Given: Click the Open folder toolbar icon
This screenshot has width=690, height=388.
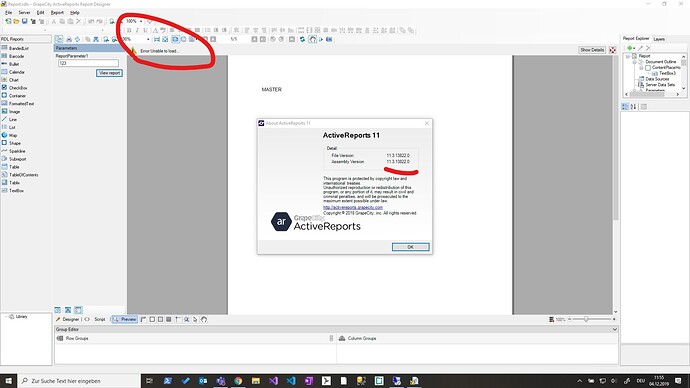Looking at the screenshot, I should coord(16,21).
